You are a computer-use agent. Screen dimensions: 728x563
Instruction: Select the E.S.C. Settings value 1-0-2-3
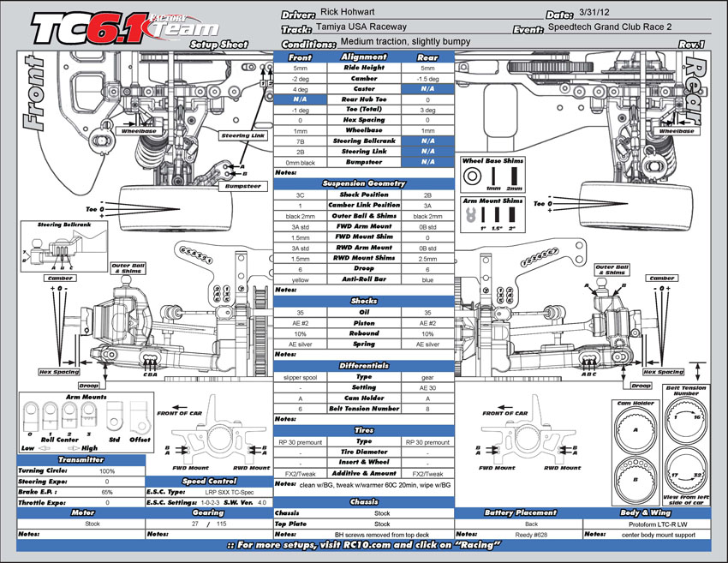pyautogui.click(x=210, y=503)
